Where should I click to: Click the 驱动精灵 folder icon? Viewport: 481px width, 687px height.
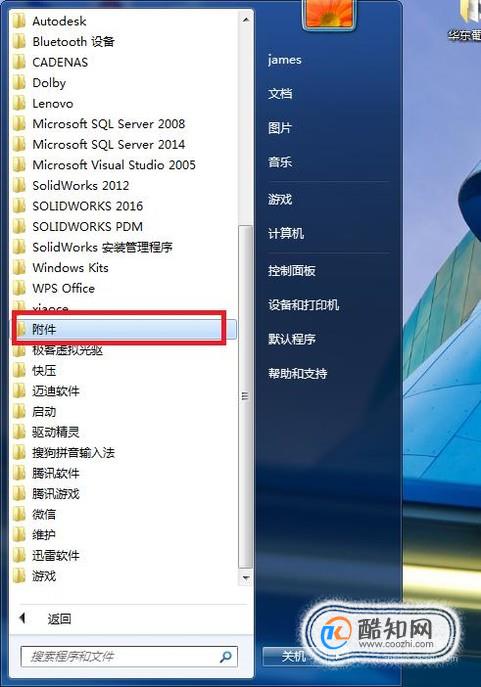click(x=19, y=432)
